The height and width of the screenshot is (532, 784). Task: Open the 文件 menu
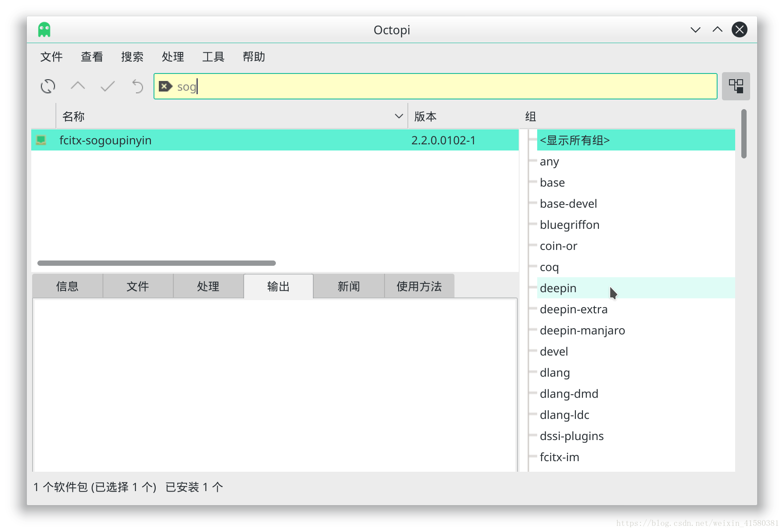51,57
